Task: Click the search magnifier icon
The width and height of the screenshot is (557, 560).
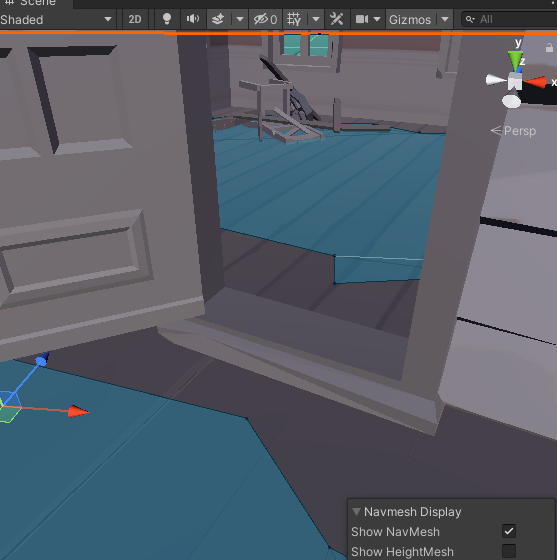Action: (x=471, y=19)
